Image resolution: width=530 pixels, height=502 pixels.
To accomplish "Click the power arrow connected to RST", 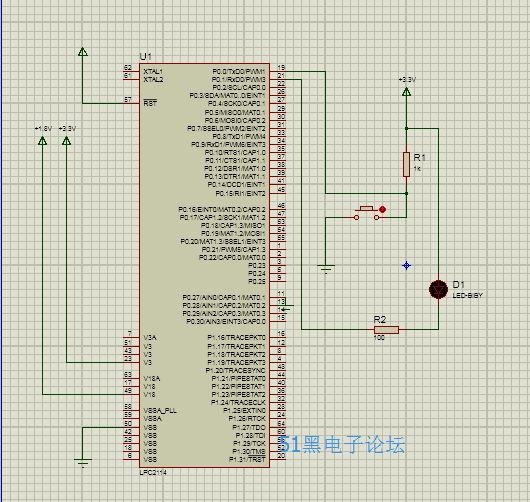I will coord(83,51).
